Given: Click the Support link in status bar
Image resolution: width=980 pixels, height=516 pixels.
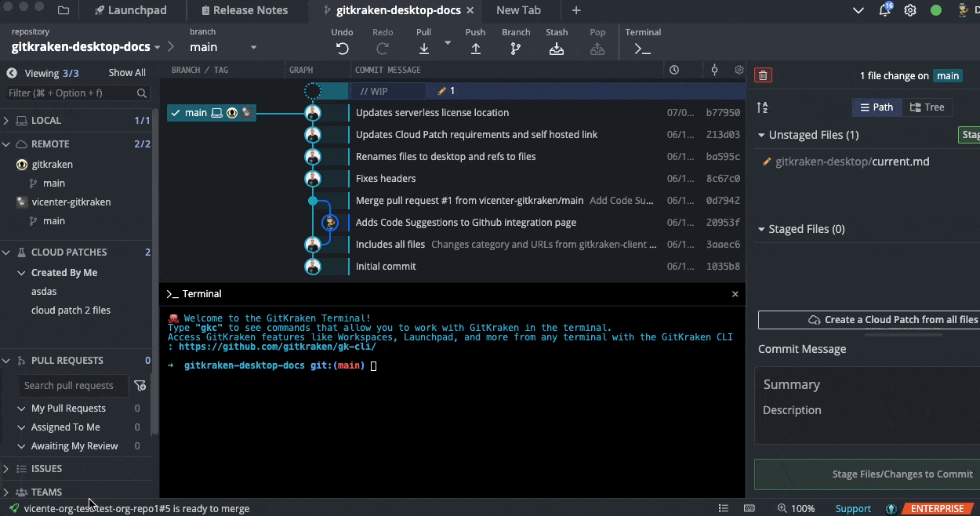Looking at the screenshot, I should [x=853, y=508].
